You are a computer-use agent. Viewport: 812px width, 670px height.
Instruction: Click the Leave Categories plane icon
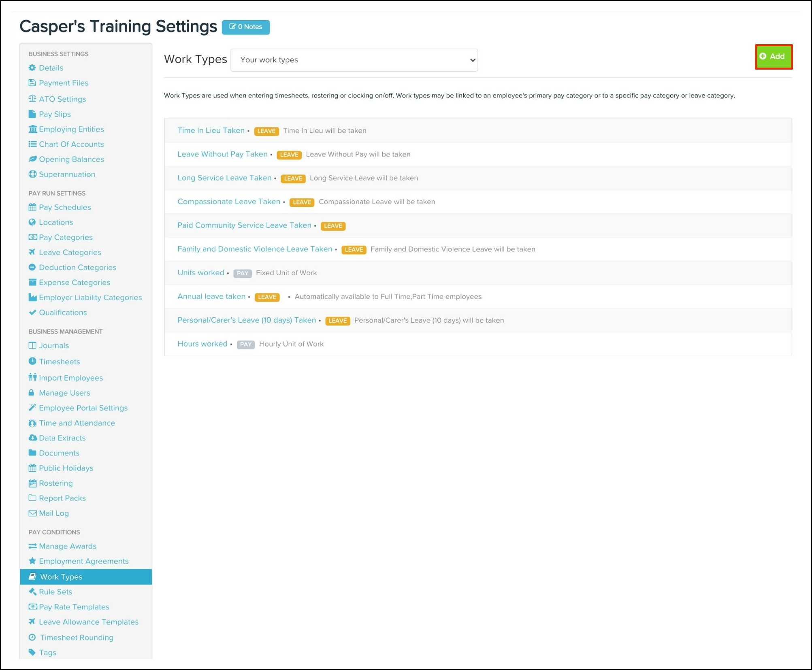click(32, 252)
